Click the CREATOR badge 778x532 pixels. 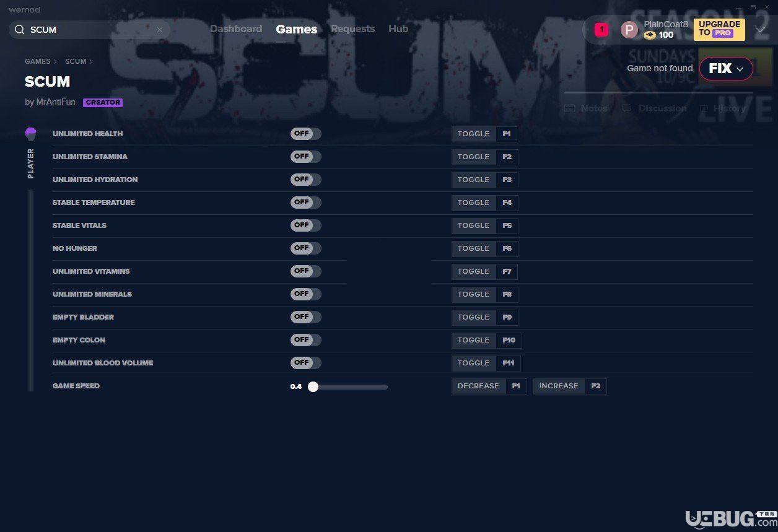[x=103, y=103]
